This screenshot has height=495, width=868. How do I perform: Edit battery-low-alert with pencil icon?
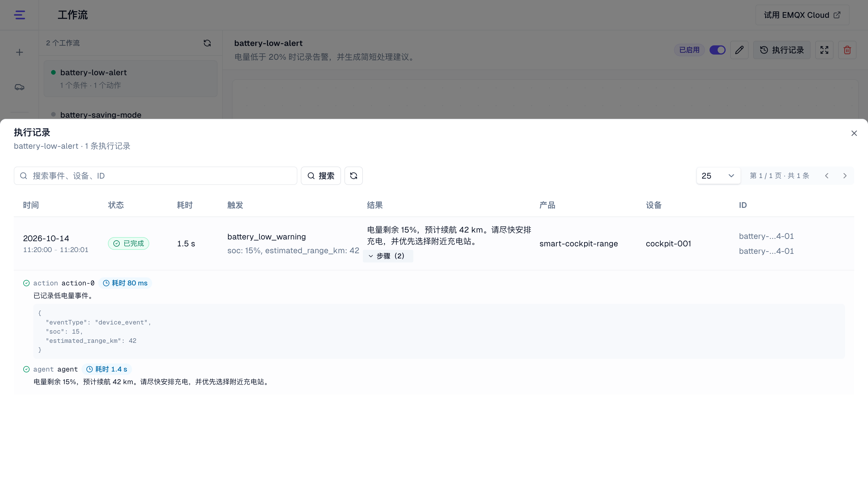pyautogui.click(x=739, y=50)
